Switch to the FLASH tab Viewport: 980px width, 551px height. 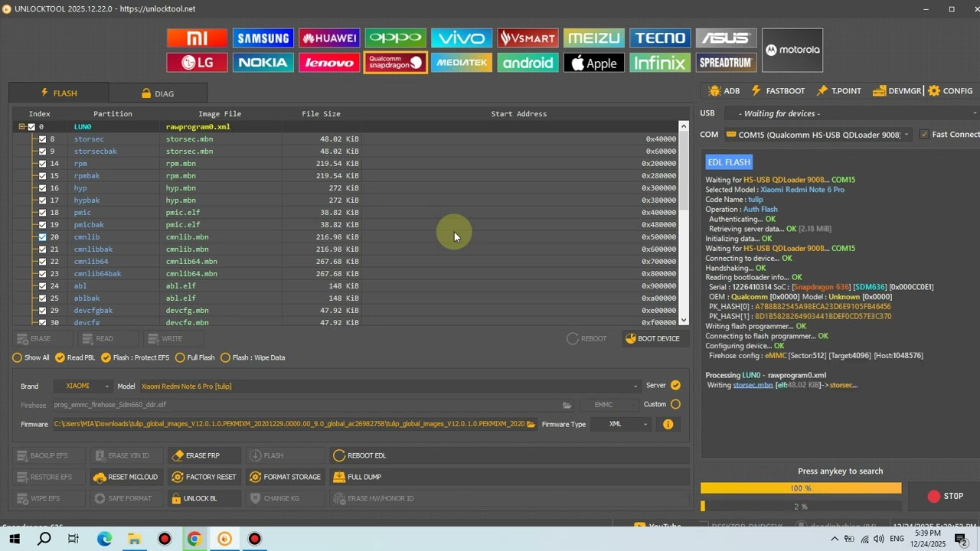tap(59, 93)
